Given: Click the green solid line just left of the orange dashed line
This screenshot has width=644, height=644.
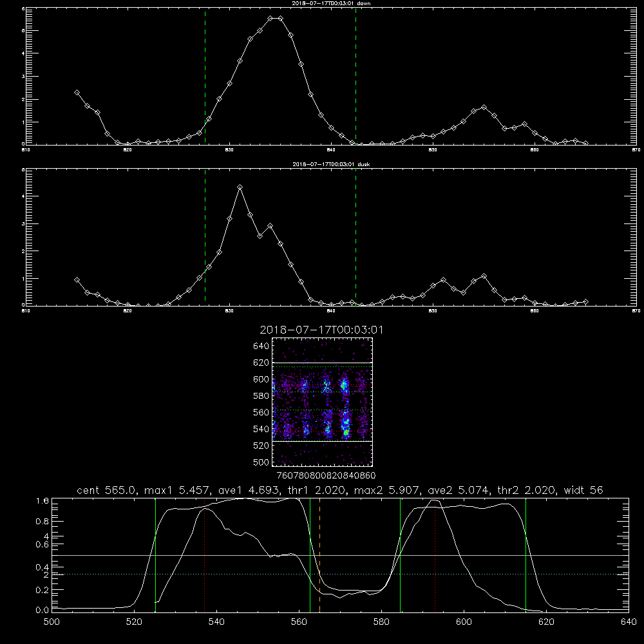Looking at the screenshot, I should click(x=310, y=555).
